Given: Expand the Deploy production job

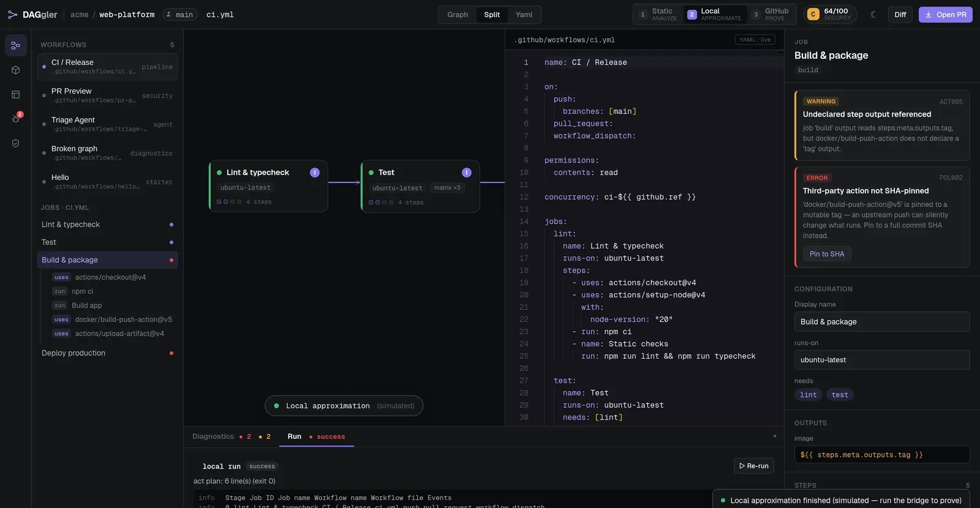Looking at the screenshot, I should (x=107, y=353).
